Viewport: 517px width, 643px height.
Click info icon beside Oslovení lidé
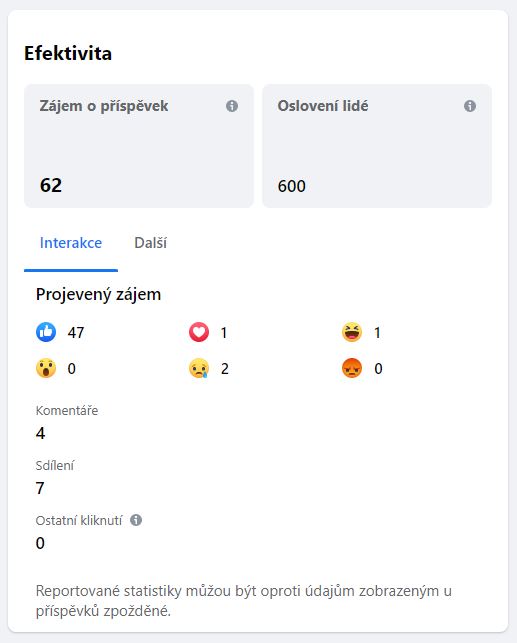click(470, 106)
